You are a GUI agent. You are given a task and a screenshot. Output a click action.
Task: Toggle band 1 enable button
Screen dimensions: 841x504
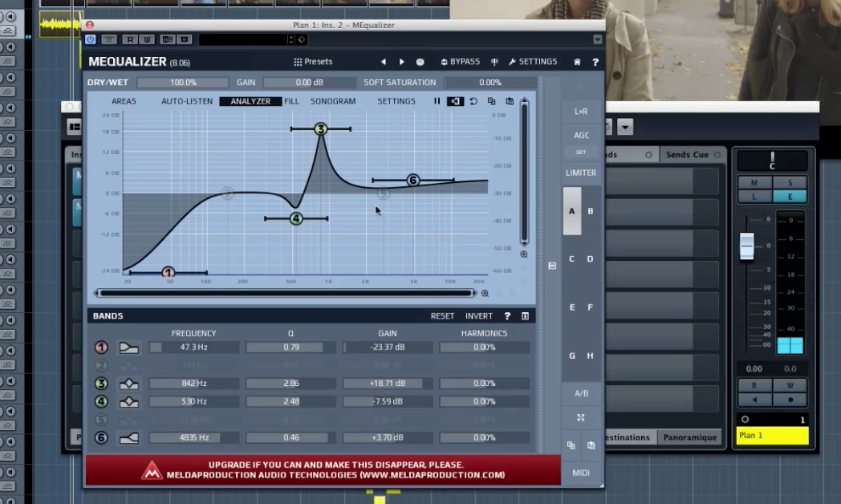(101, 348)
